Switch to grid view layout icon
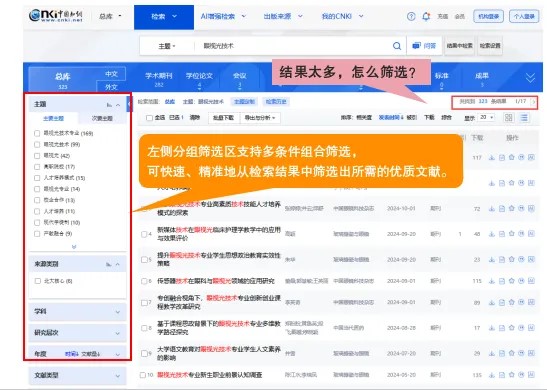547x390 pixels. pyautogui.click(x=509, y=118)
